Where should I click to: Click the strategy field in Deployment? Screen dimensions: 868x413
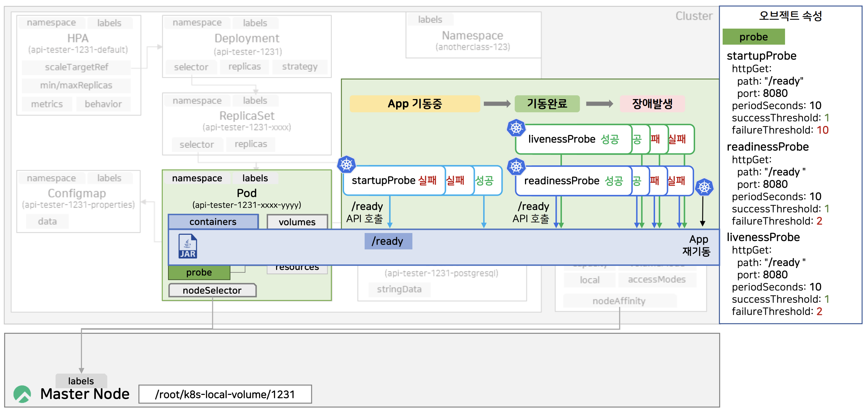click(x=300, y=67)
